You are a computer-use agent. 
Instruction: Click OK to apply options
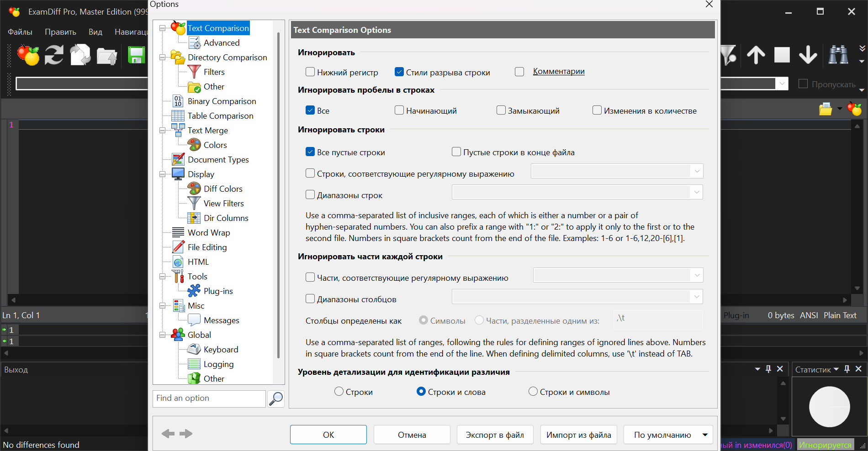328,435
